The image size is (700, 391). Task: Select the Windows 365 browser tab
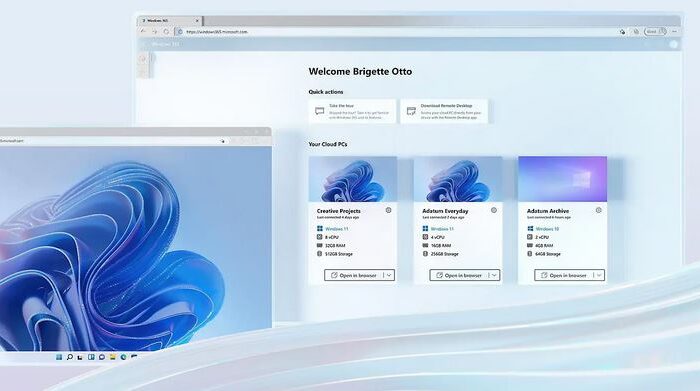pos(170,21)
